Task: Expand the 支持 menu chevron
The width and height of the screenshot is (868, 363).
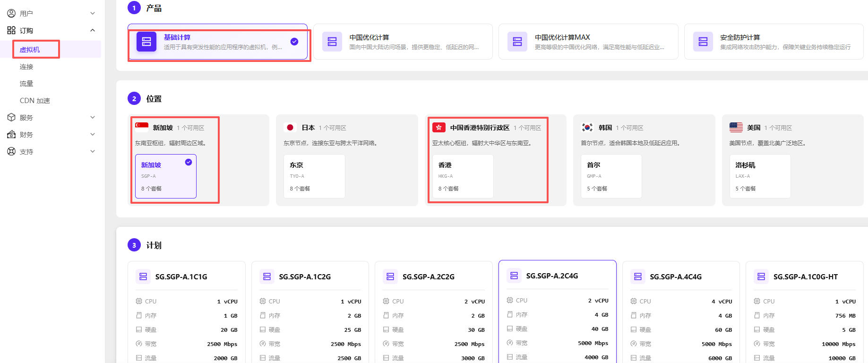Action: pyautogui.click(x=93, y=151)
